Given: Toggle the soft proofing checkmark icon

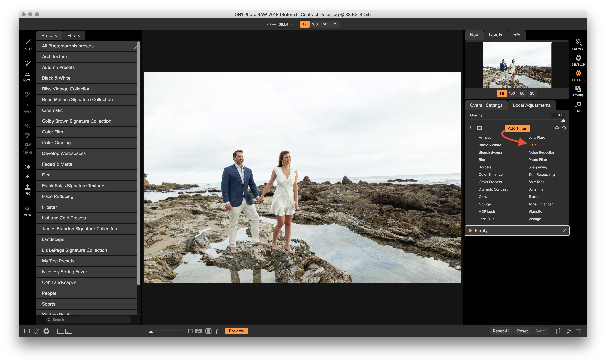Looking at the screenshot, I should pyautogui.click(x=219, y=331).
